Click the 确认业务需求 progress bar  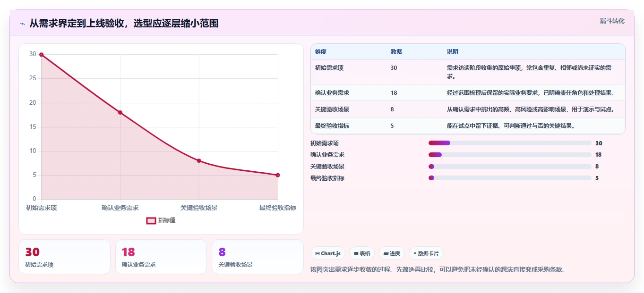[x=510, y=155]
